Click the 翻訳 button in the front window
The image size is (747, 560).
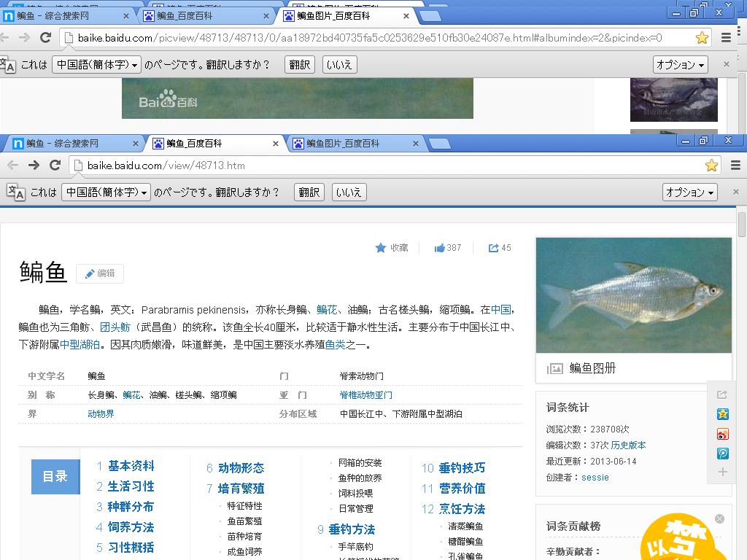click(309, 192)
